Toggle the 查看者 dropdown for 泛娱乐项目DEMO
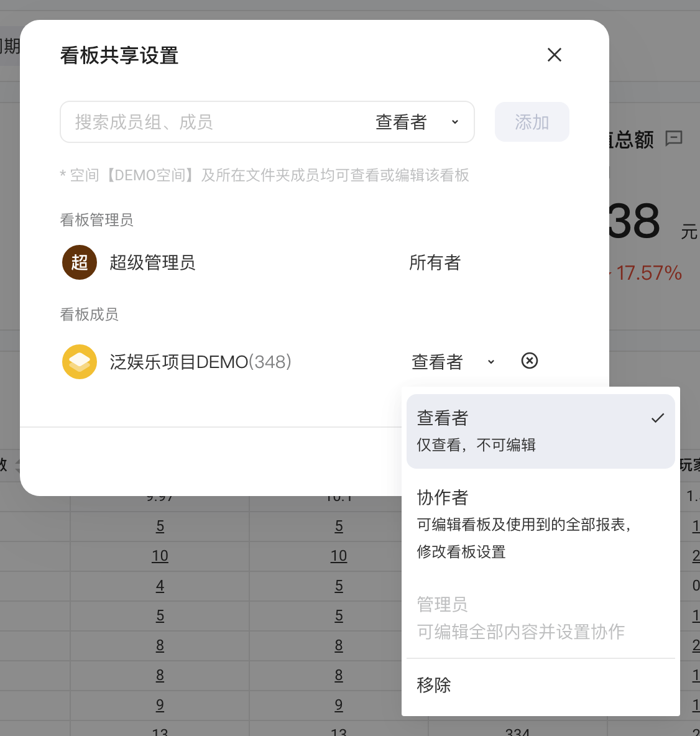This screenshot has width=700, height=736. [x=453, y=362]
